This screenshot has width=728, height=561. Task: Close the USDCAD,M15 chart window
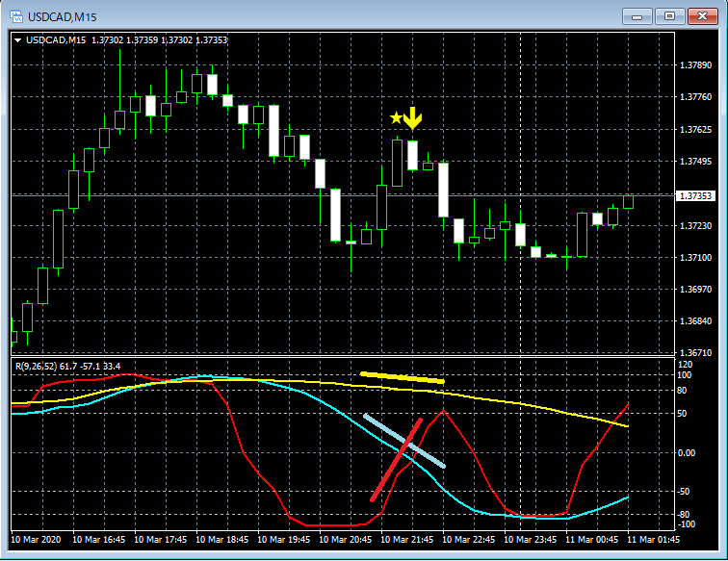click(702, 16)
